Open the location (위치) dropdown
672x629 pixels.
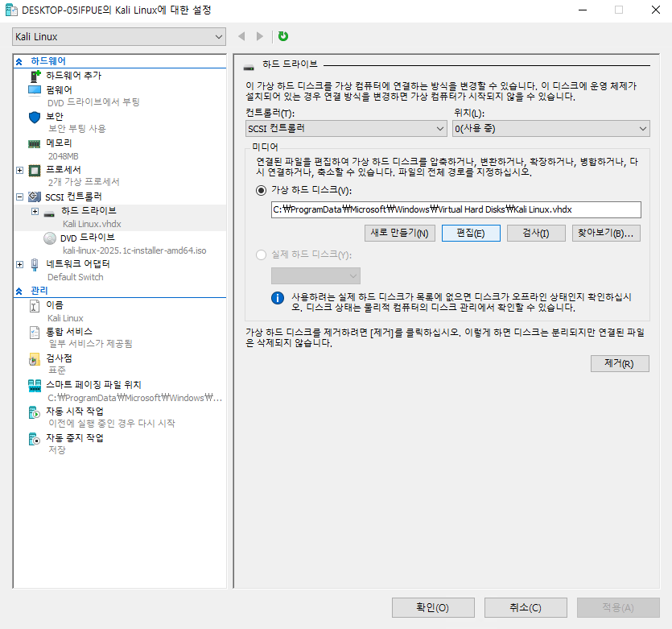(x=550, y=129)
